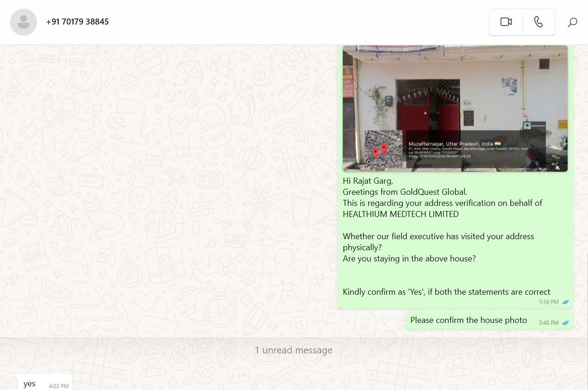The image size is (588, 390).
Task: Open the house photo with red gate
Action: click(455, 108)
